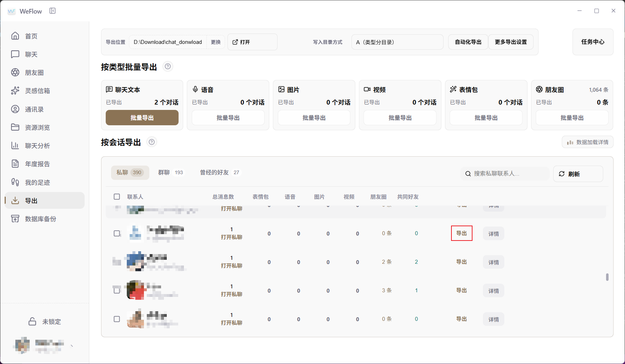Click 导出 in the row with 3 条
The image size is (625, 364).
(461, 290)
